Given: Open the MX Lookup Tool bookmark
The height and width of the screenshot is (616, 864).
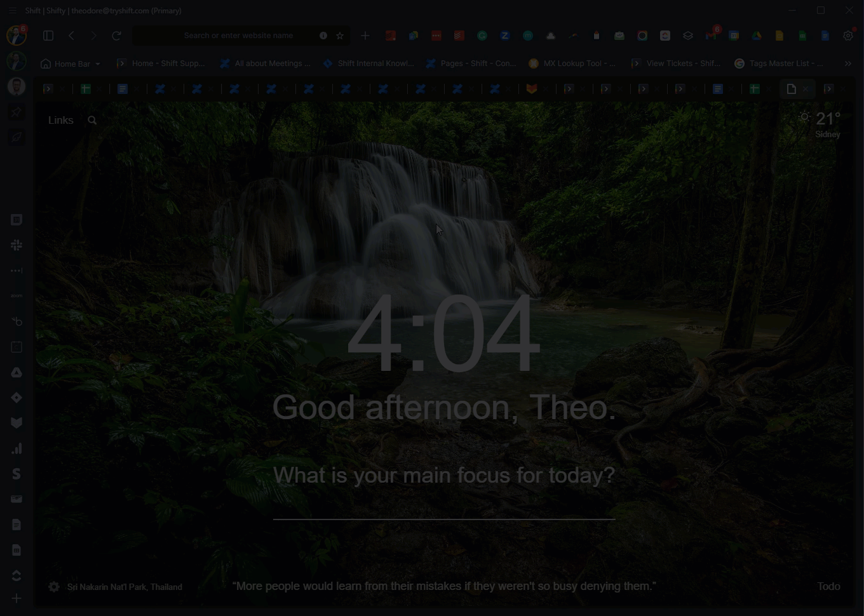Looking at the screenshot, I should (x=572, y=64).
